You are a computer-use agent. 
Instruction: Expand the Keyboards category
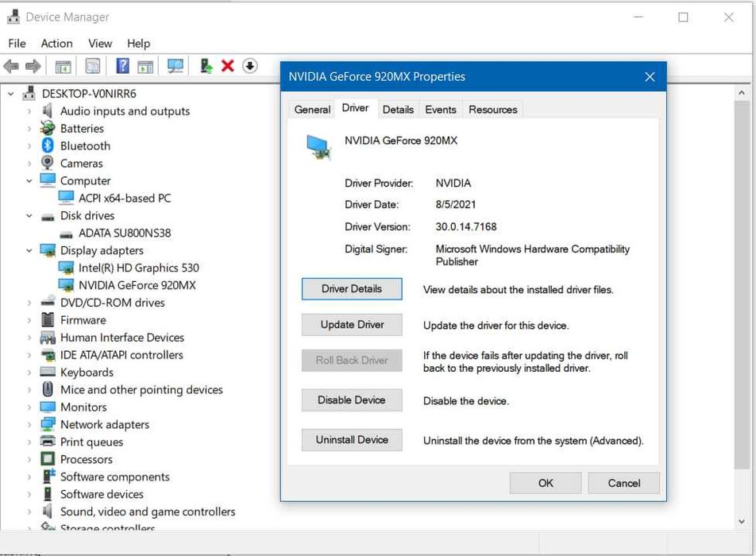[29, 373]
